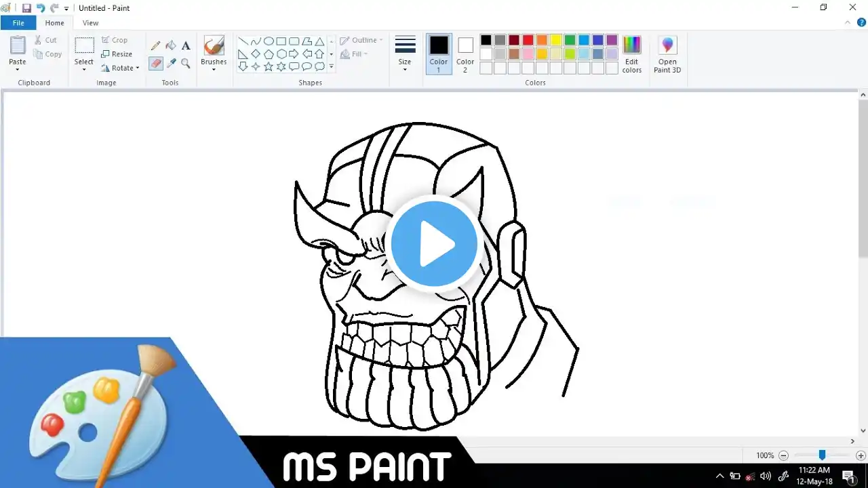Image resolution: width=868 pixels, height=488 pixels.
Task: Open the Paste options dropdown arrow
Action: click(18, 69)
